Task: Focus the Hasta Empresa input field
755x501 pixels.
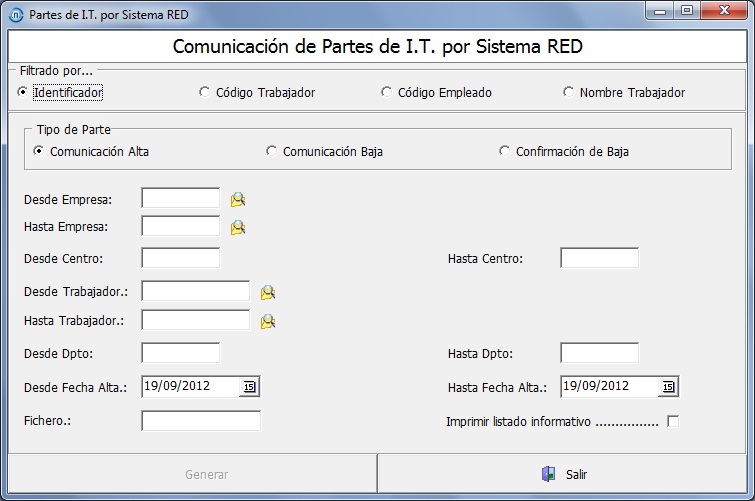Action: pos(181,226)
